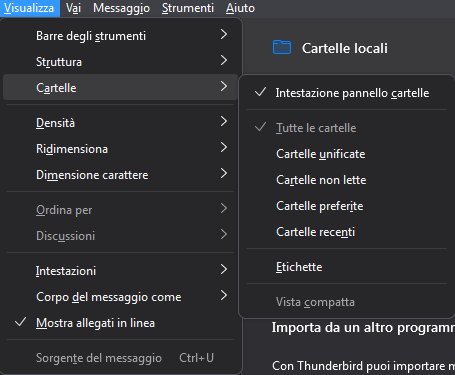This screenshot has height=375, width=455.
Task: Open the Strumenti menu
Action: point(188,8)
